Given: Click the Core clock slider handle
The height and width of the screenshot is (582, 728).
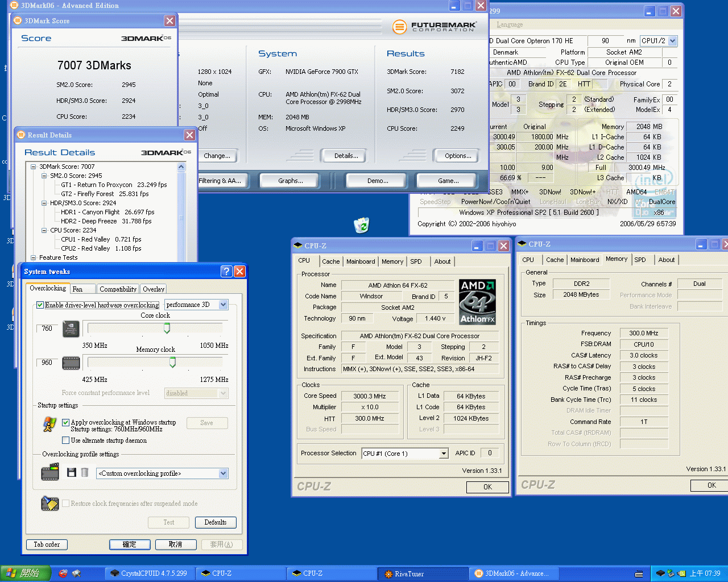Looking at the screenshot, I should (167, 328).
